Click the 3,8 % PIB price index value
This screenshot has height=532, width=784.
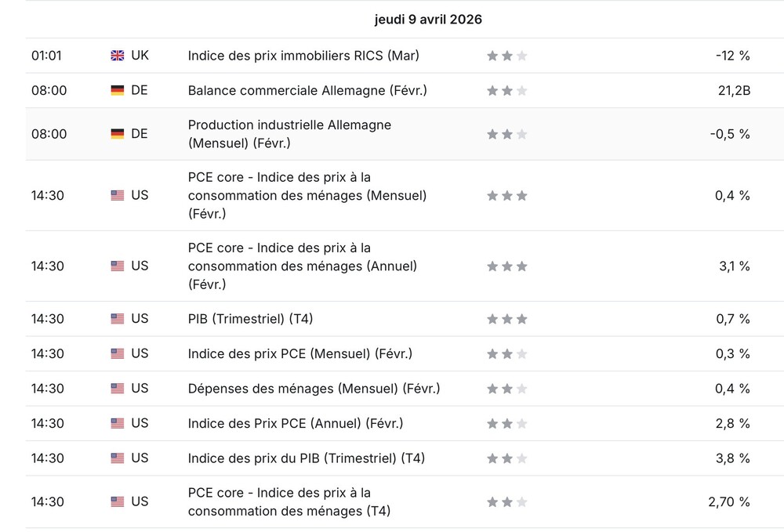pos(732,458)
